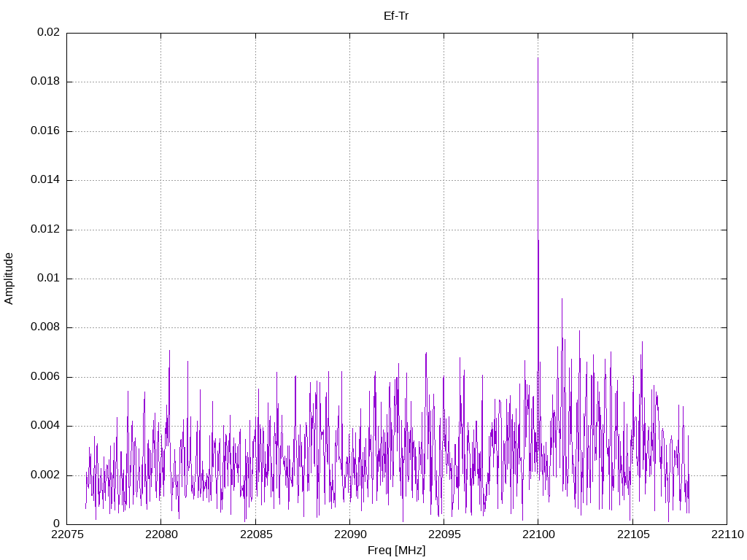
Task: Click the 0.016 y-axis tick label
Action: click(x=44, y=131)
